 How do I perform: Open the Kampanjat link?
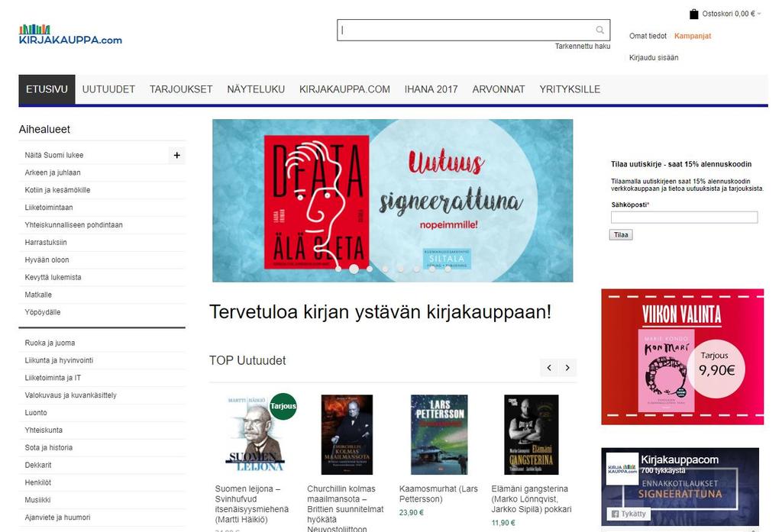693,36
